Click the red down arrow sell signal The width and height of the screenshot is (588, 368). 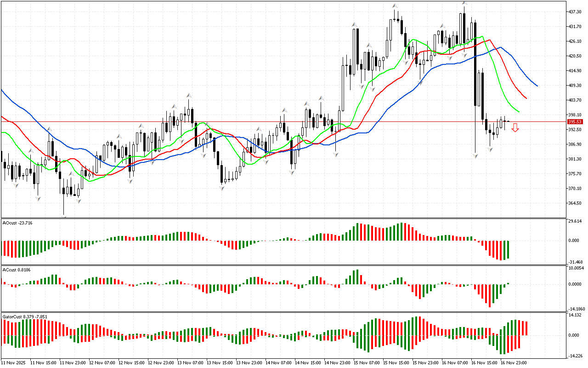click(515, 127)
